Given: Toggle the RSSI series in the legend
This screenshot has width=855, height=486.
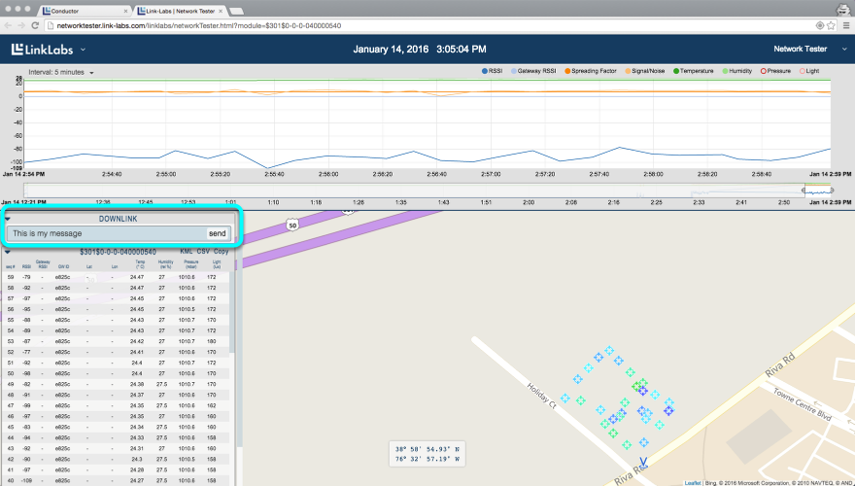Looking at the screenshot, I should click(492, 71).
